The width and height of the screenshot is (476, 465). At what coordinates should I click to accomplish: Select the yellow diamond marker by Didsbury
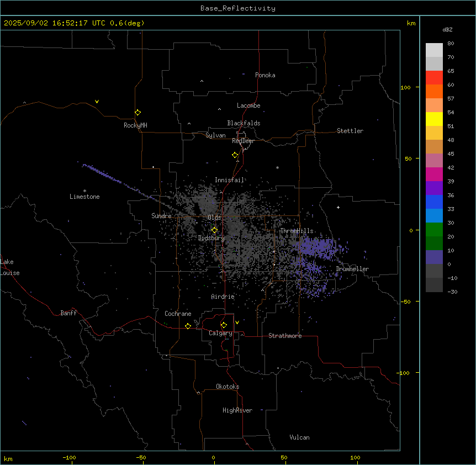[214, 230]
